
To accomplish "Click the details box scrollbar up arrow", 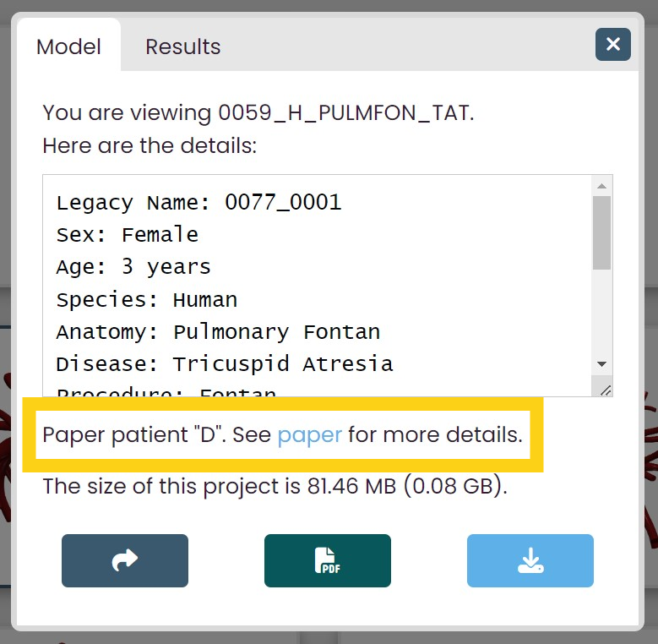I will click(x=601, y=186).
